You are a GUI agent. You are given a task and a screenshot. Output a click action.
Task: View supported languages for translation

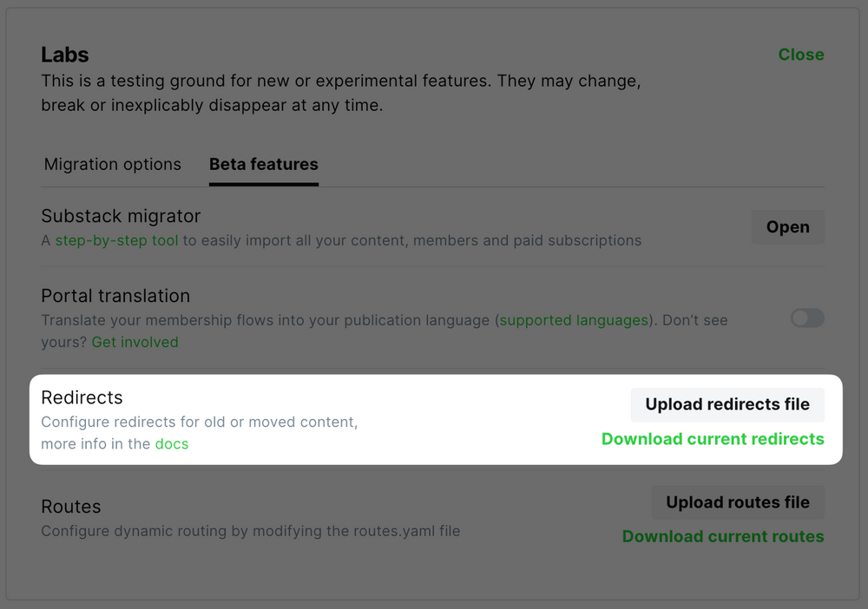[x=573, y=319]
